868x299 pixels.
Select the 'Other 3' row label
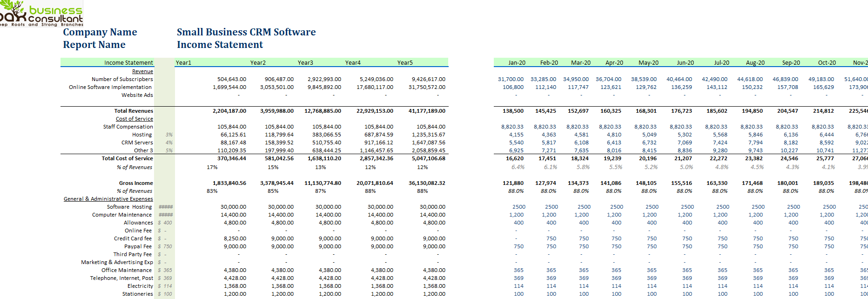coord(143,150)
